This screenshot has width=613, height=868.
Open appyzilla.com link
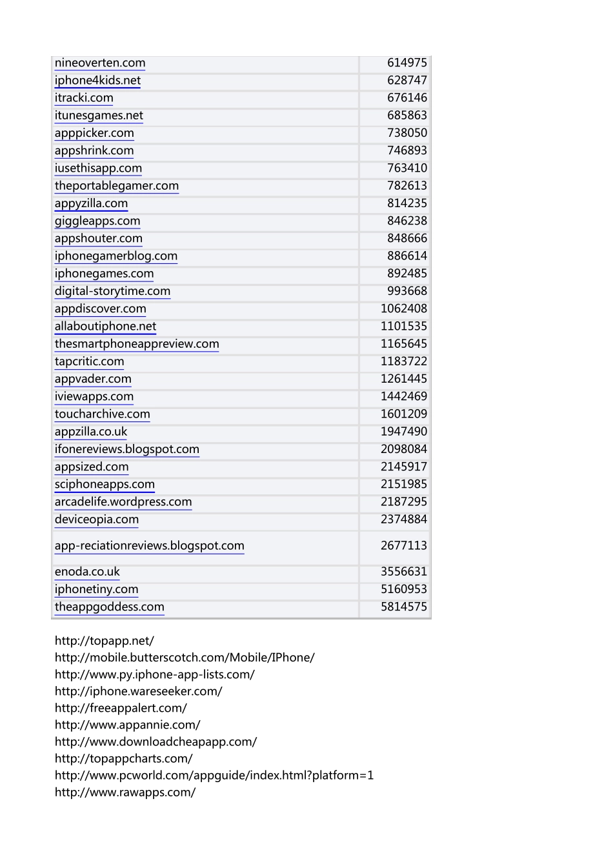point(91,203)
